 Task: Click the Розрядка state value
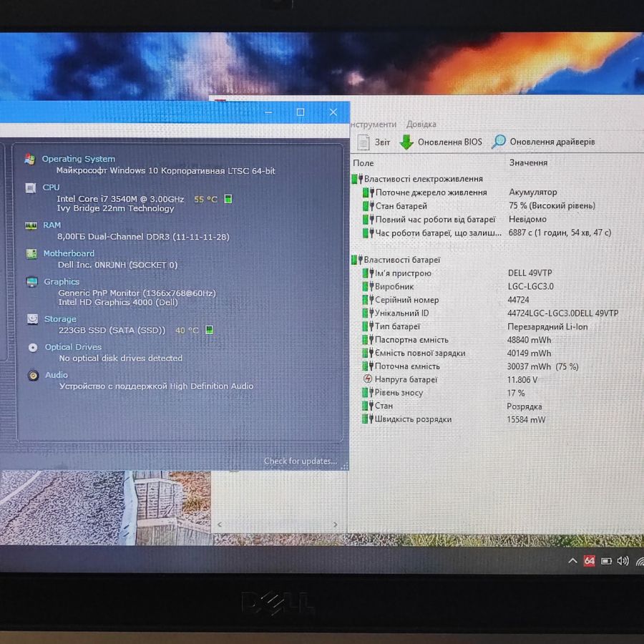(525, 406)
